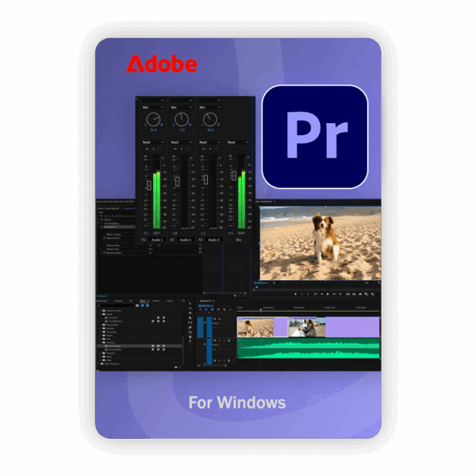
Task: Click the red Adobe logo text
Action: (161, 64)
